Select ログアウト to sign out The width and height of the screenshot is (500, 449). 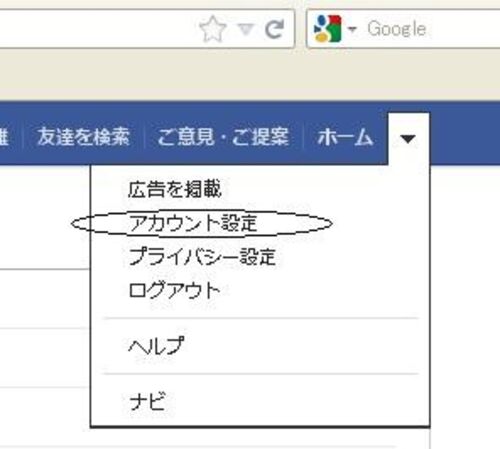point(174,290)
